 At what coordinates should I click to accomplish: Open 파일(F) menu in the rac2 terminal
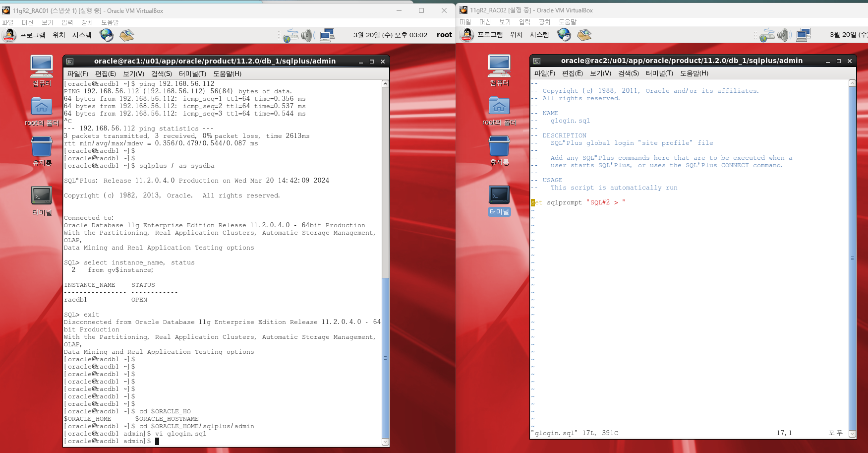[545, 73]
